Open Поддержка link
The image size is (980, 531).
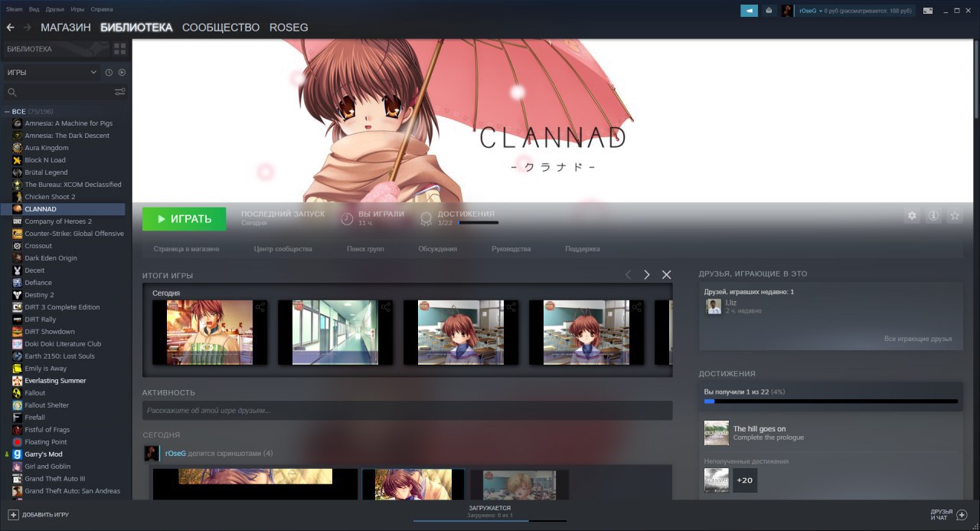click(583, 249)
